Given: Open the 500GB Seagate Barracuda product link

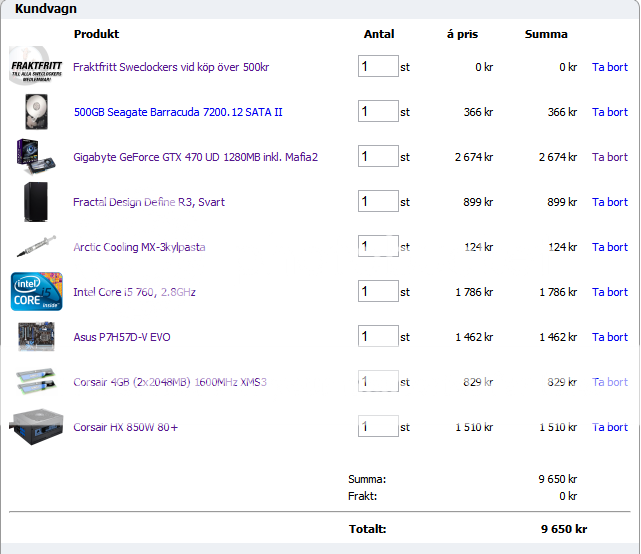Looking at the screenshot, I should point(178,112).
